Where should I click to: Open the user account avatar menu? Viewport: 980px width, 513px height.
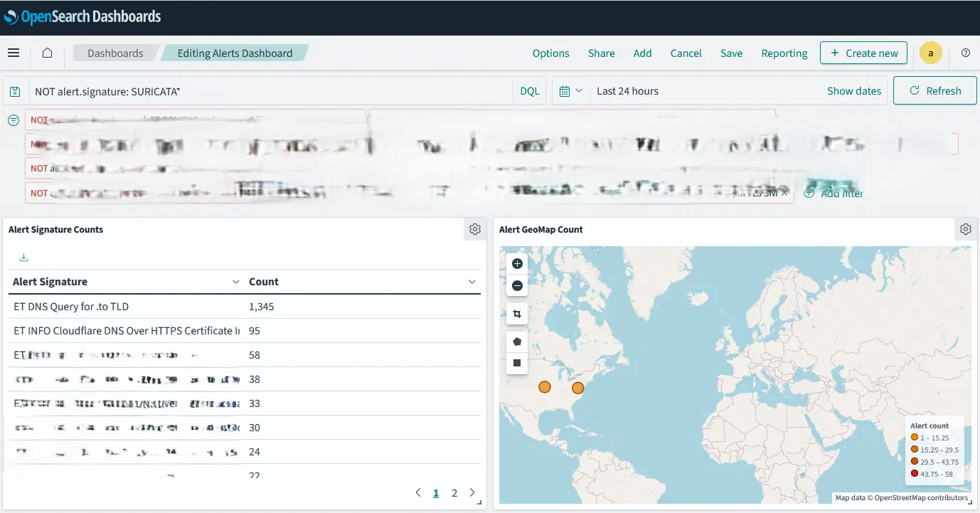point(931,53)
